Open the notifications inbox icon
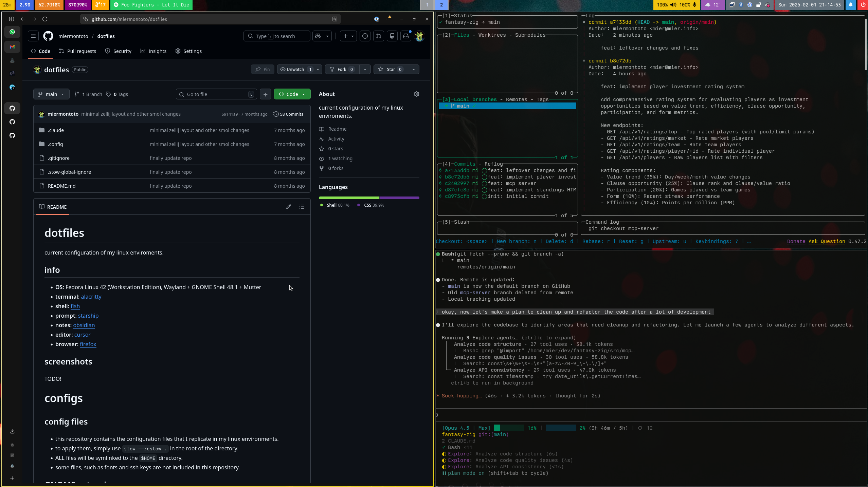 [406, 36]
